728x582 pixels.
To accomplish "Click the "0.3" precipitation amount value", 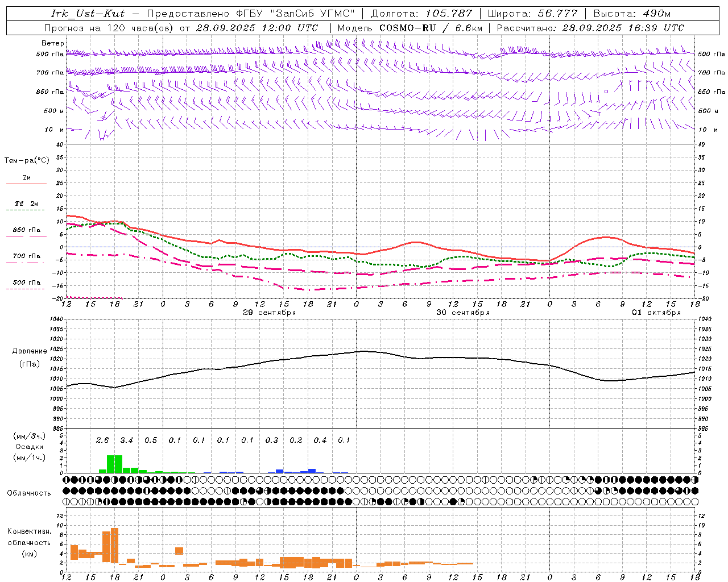I will [x=272, y=440].
